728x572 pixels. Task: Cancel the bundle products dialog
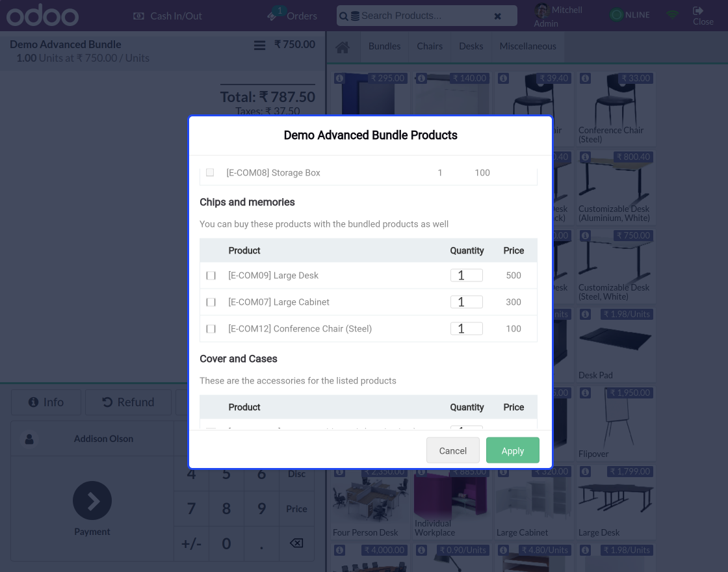click(x=452, y=450)
